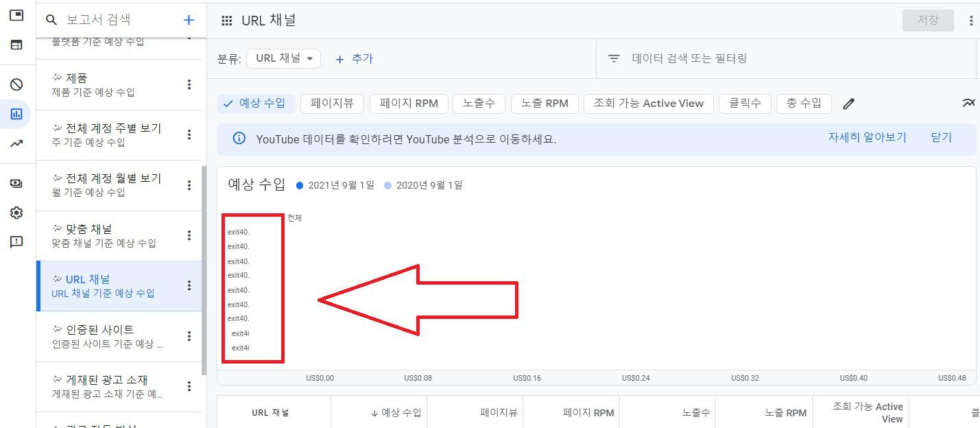Image resolution: width=980 pixels, height=428 pixels.
Task: Open more options for URL 채널 report
Action: 189,285
